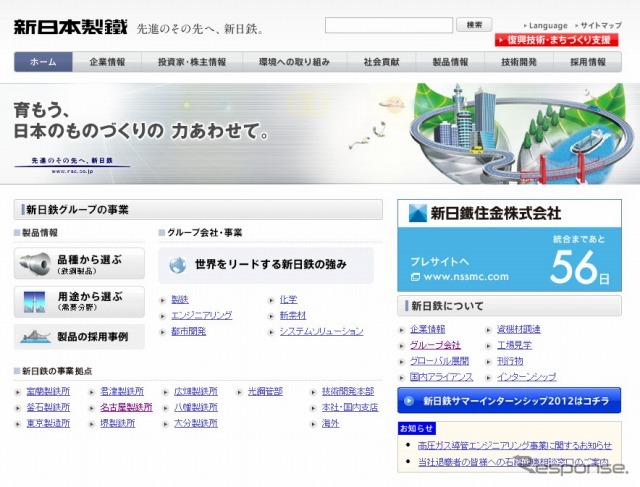Open the システムソリューション link
Image resolution: width=640 pixels, height=487 pixels.
pos(321,331)
